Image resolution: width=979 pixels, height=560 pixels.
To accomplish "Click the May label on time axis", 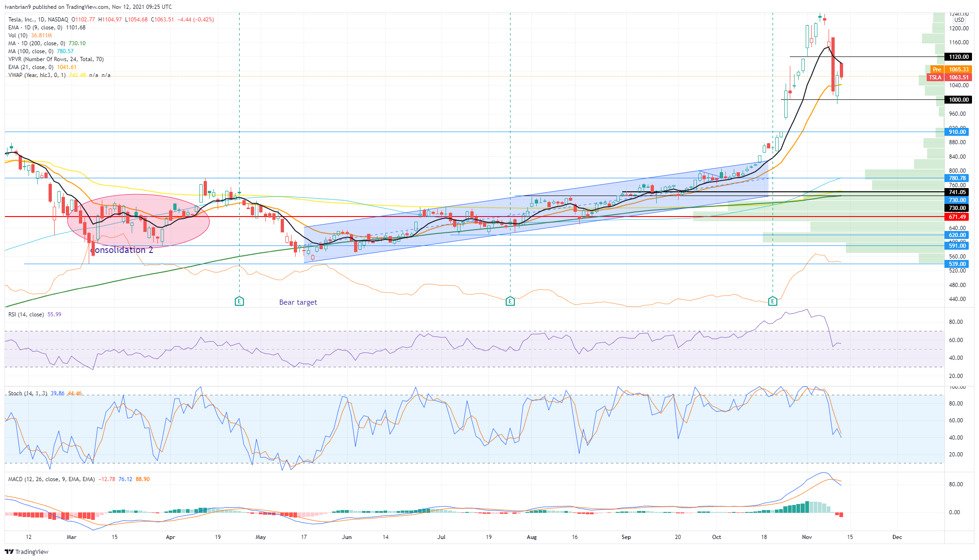I will [261, 537].
